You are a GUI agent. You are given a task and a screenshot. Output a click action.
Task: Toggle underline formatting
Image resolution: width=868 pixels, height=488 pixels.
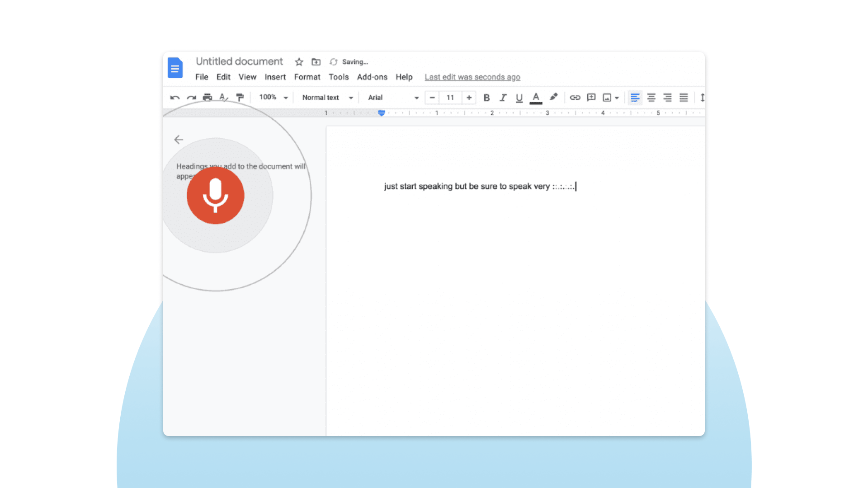point(519,98)
